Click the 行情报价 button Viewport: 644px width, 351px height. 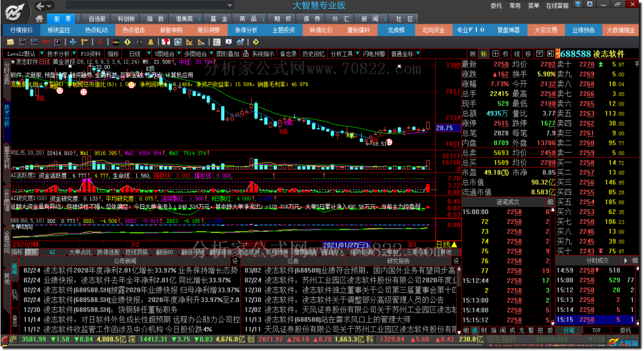(x=21, y=30)
